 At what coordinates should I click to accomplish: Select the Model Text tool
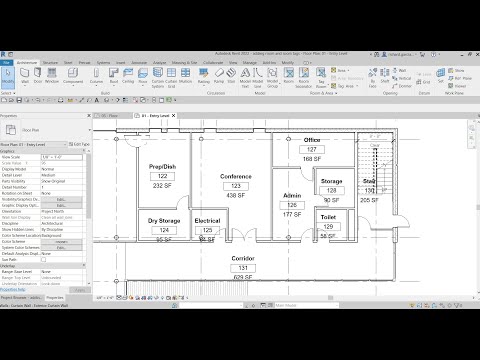[x=245, y=78]
